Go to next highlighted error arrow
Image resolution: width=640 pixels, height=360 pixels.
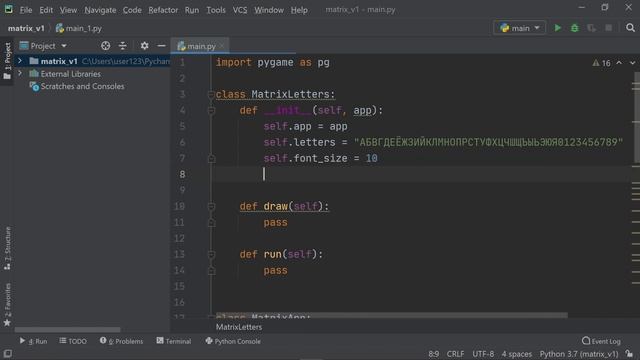(632, 63)
